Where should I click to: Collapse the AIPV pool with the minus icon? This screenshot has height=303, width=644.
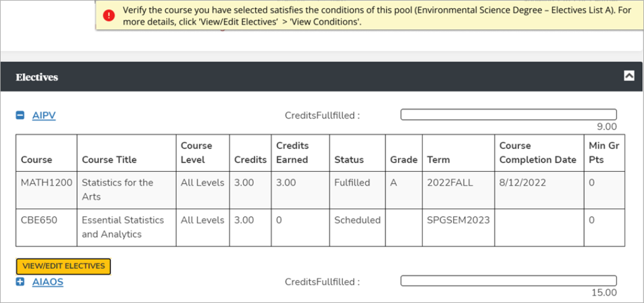pos(20,115)
